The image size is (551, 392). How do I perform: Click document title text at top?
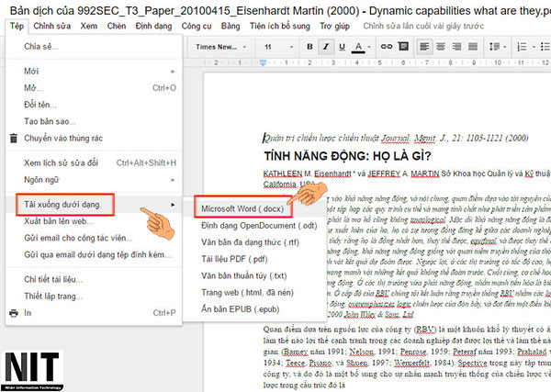[x=280, y=10]
